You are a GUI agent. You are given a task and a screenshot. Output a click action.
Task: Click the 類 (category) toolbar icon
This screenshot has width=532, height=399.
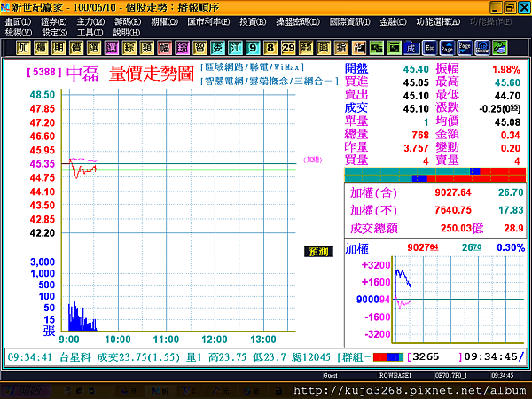pyautogui.click(x=146, y=48)
